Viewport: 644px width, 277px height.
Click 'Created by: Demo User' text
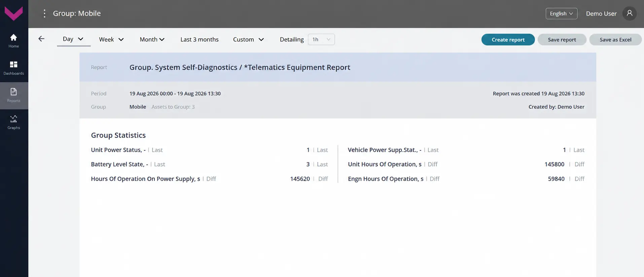557,107
